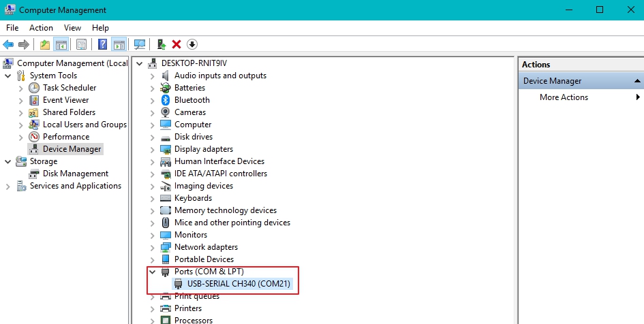Expand the Network adapters category
This screenshot has height=324, width=644.
[153, 247]
